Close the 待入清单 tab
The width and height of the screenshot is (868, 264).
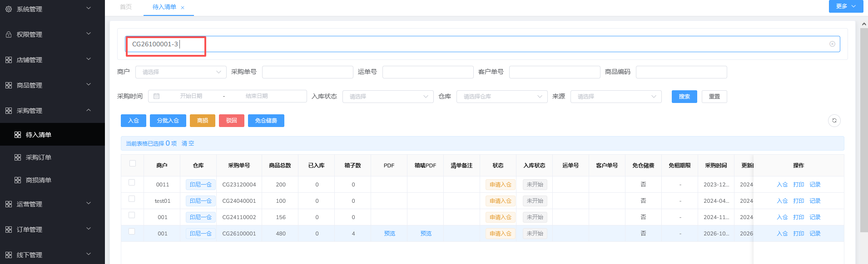pos(183,8)
